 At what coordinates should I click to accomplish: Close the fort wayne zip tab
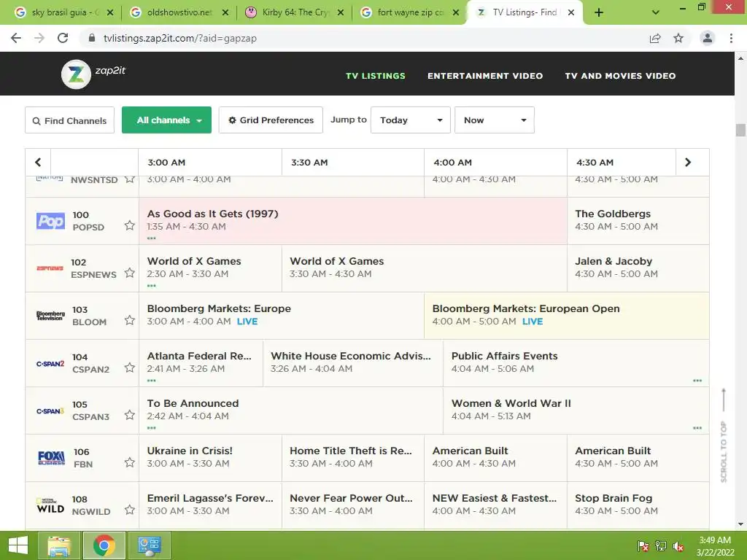click(455, 12)
